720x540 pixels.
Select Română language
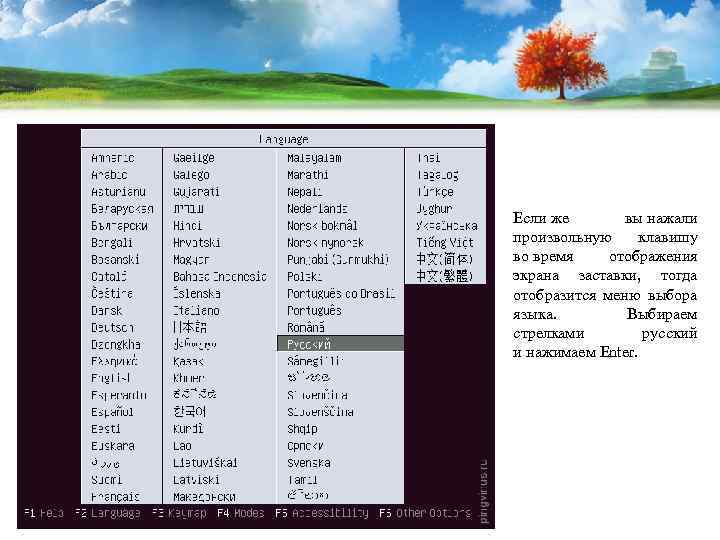(306, 327)
